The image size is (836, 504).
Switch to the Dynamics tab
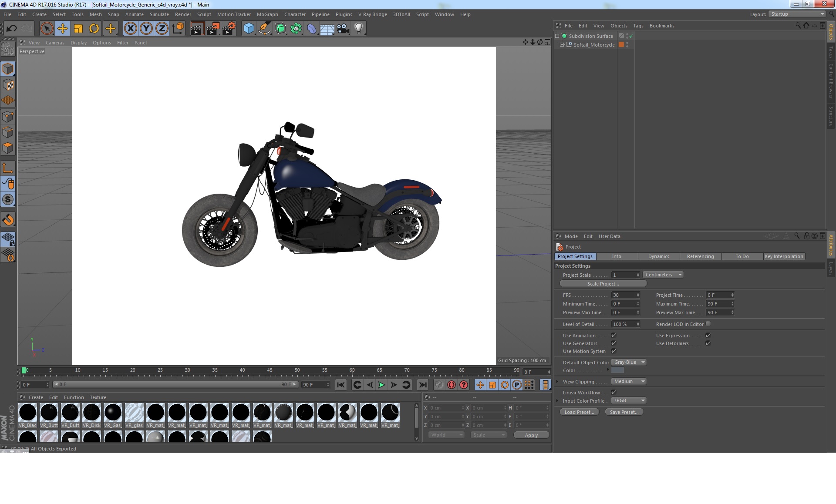pyautogui.click(x=658, y=256)
